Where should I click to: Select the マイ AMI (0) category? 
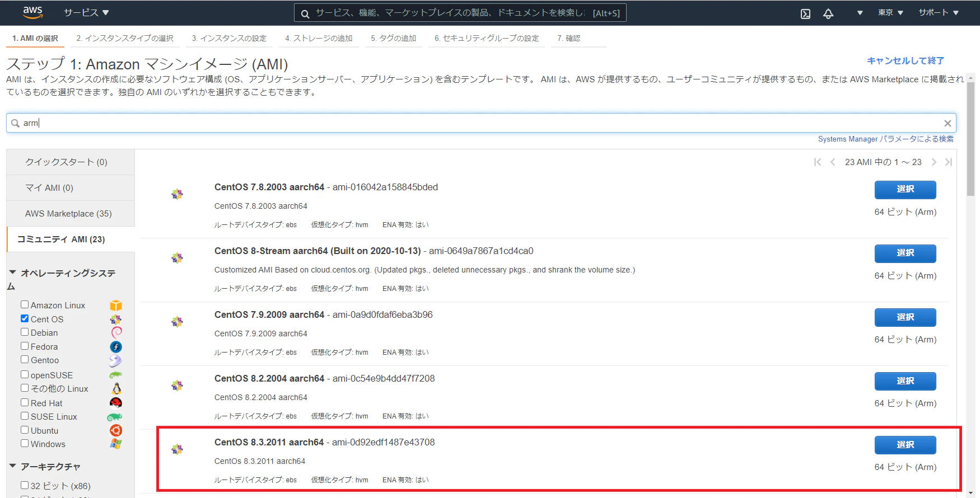[x=71, y=188]
